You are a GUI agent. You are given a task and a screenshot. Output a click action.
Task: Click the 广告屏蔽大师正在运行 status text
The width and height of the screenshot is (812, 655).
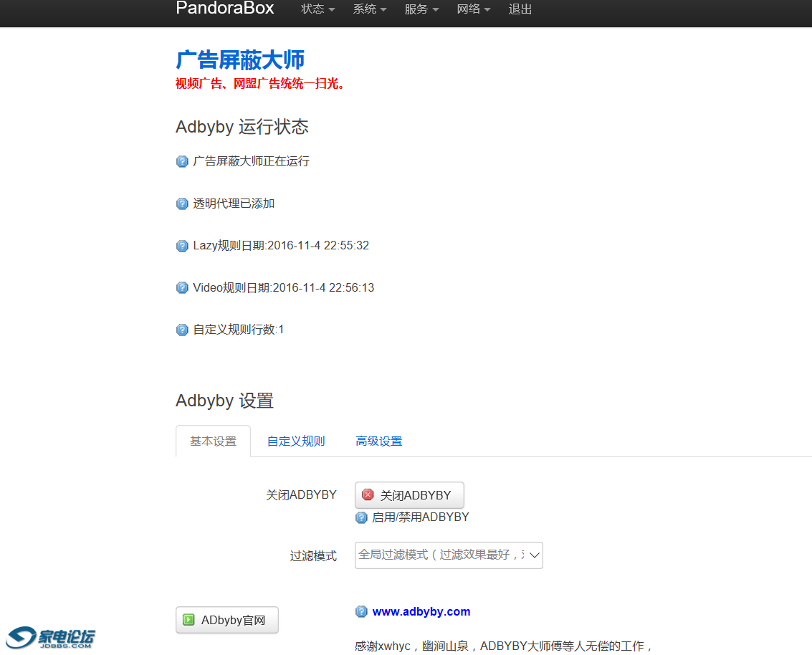click(x=251, y=161)
